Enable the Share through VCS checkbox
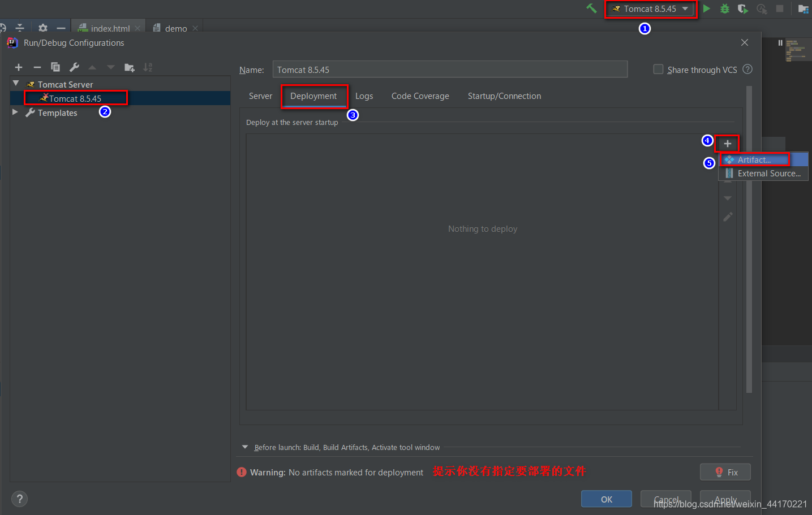Screen dimensions: 812x515 [658, 69]
